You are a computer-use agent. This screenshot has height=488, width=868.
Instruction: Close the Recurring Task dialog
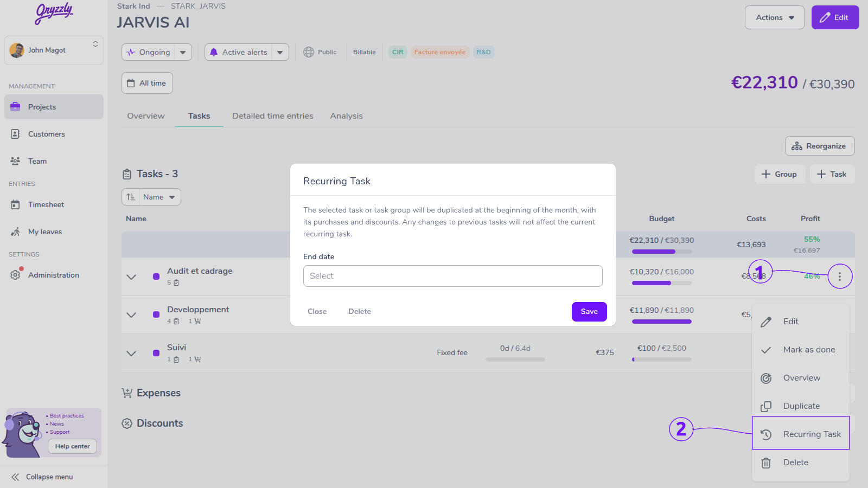pos(317,312)
